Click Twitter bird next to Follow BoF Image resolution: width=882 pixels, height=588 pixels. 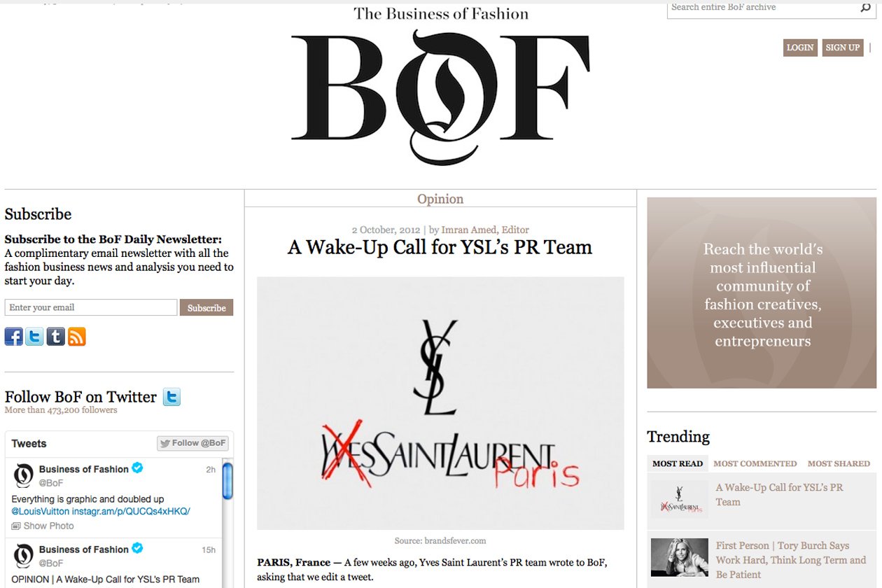[x=171, y=397]
